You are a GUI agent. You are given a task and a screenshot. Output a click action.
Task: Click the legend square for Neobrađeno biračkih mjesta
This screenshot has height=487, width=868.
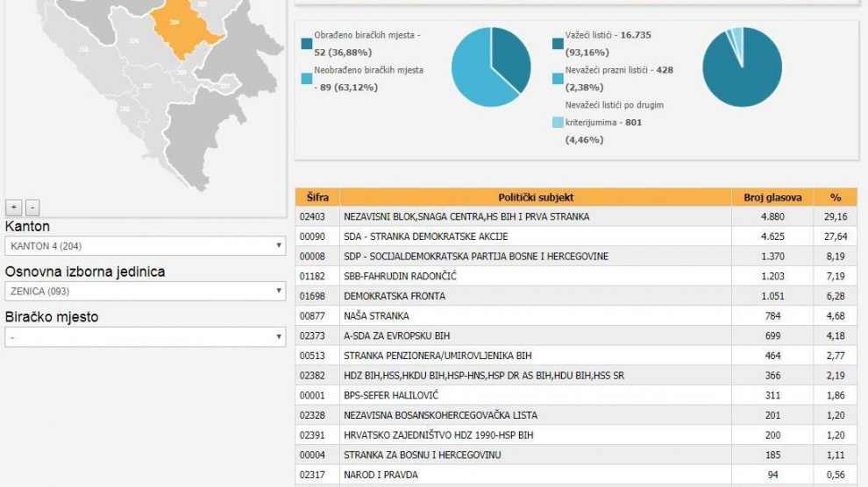pyautogui.click(x=307, y=78)
